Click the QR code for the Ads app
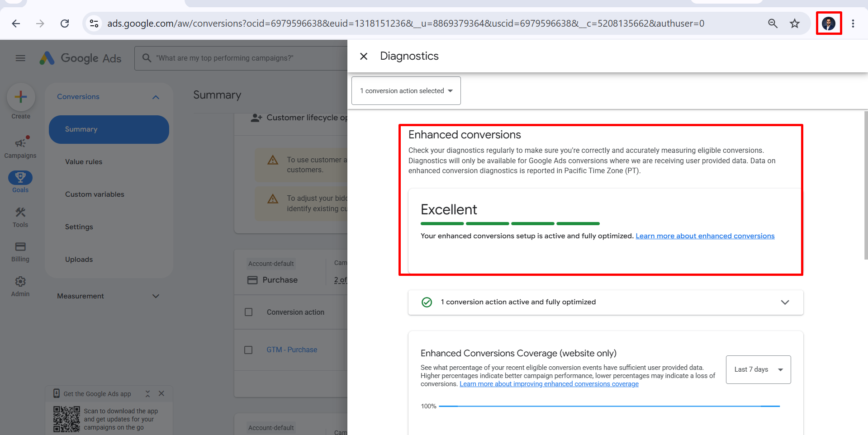Viewport: 868px width, 435px height. 66,419
